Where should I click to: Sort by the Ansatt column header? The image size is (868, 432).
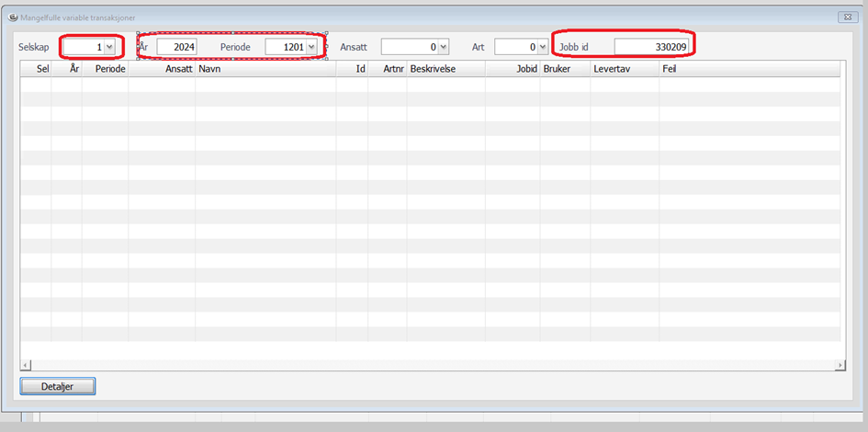click(162, 69)
